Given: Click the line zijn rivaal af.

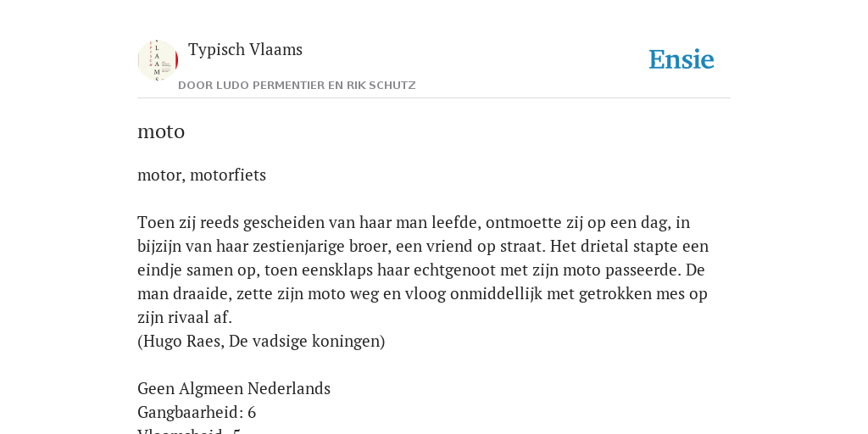Looking at the screenshot, I should [x=185, y=318].
